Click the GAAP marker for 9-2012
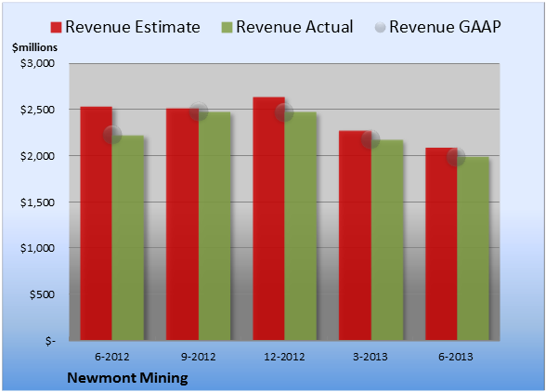The image size is (546, 392). click(199, 111)
